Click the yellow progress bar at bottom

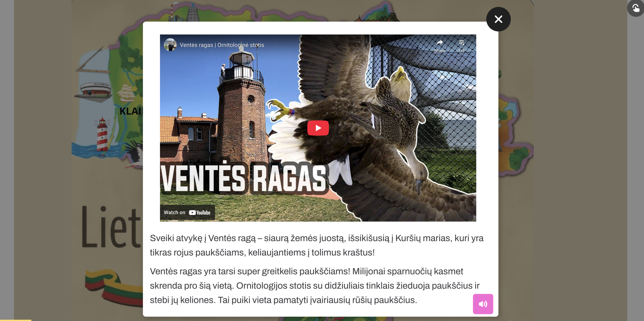15,320
